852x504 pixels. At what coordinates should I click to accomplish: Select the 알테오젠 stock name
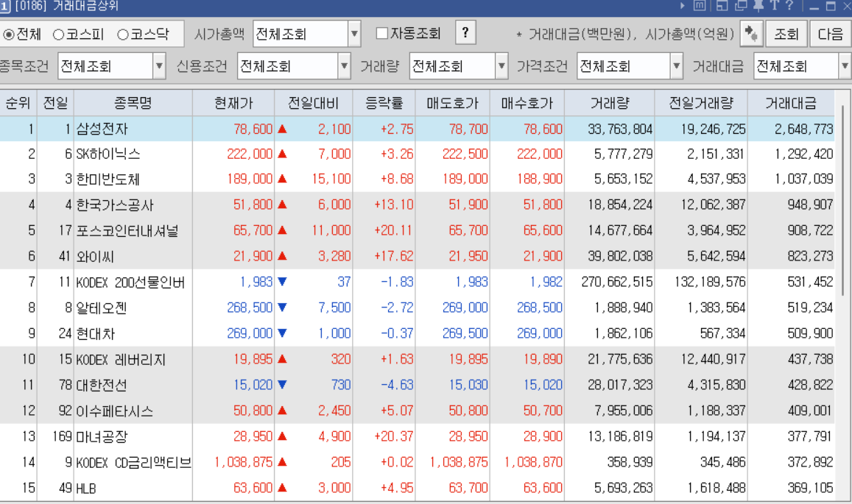point(101,308)
